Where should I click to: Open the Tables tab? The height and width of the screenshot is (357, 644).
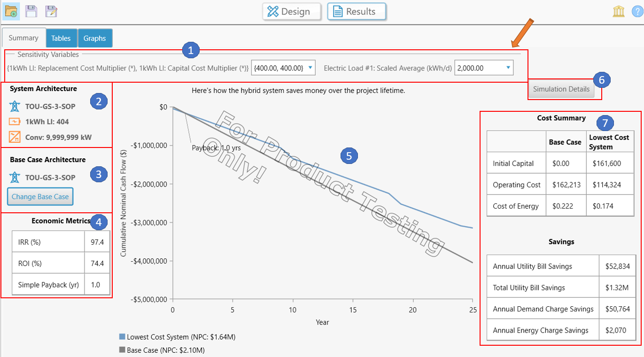click(x=62, y=39)
